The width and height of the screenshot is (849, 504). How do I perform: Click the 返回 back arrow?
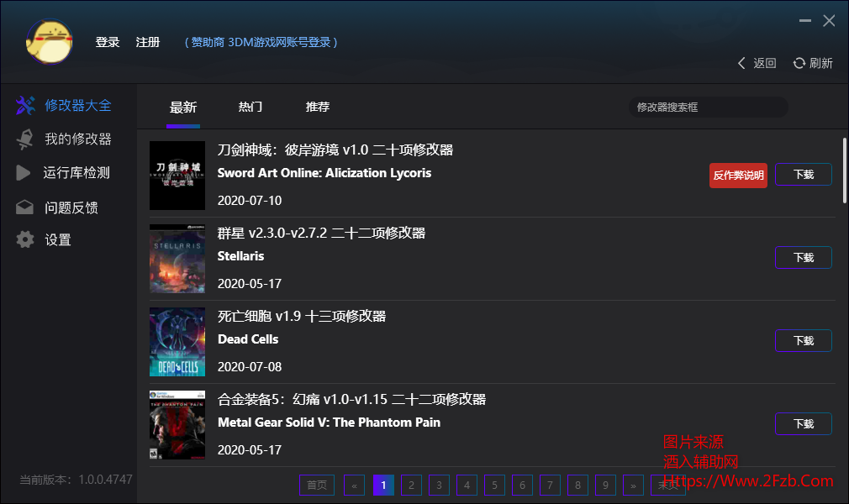pos(741,63)
